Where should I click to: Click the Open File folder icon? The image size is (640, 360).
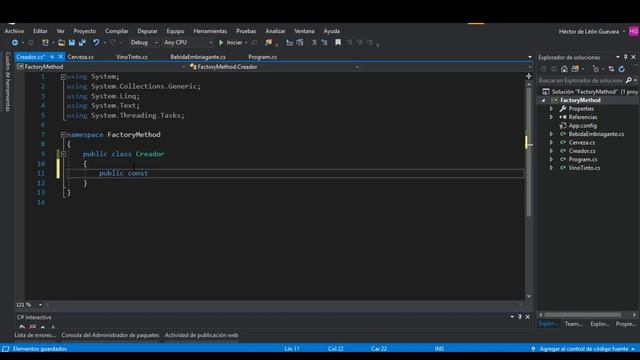(x=61, y=42)
